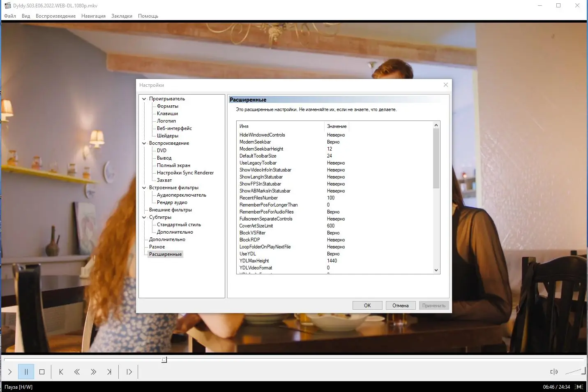Select Внешние фильтры in the settings tree
This screenshot has width=588, height=392.
[171, 210]
